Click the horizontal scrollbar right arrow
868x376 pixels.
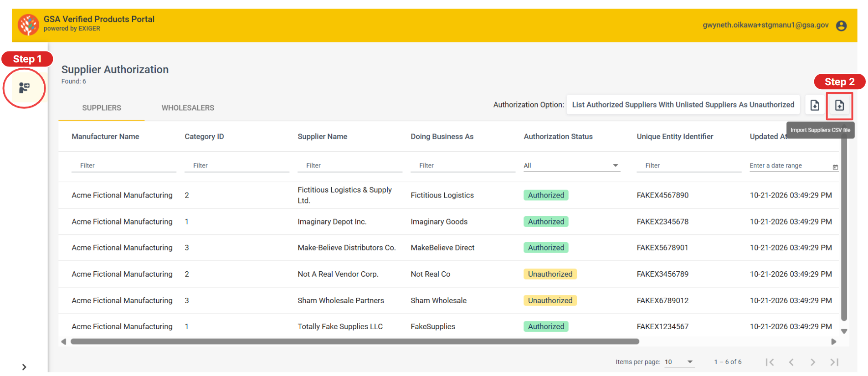coord(833,341)
